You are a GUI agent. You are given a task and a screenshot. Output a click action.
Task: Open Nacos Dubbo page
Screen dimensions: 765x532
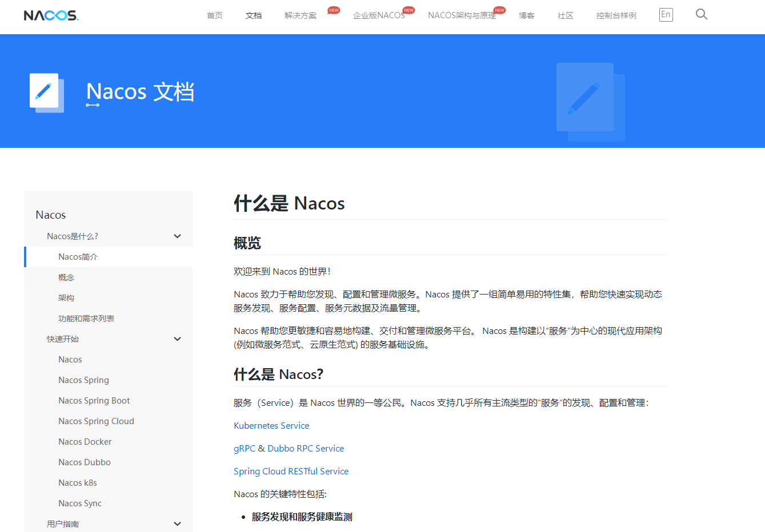point(85,462)
